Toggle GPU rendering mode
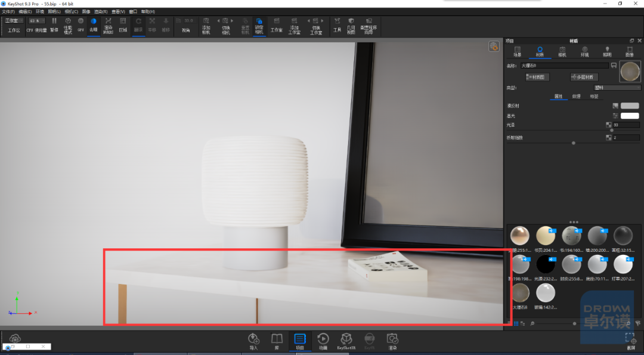The height and width of the screenshot is (355, 644). point(80,25)
